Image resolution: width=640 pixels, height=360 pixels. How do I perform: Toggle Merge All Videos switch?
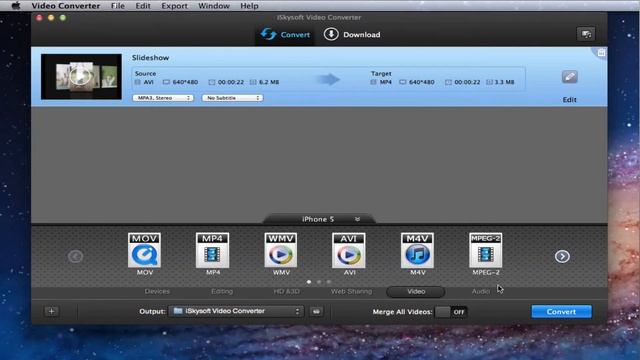click(451, 312)
